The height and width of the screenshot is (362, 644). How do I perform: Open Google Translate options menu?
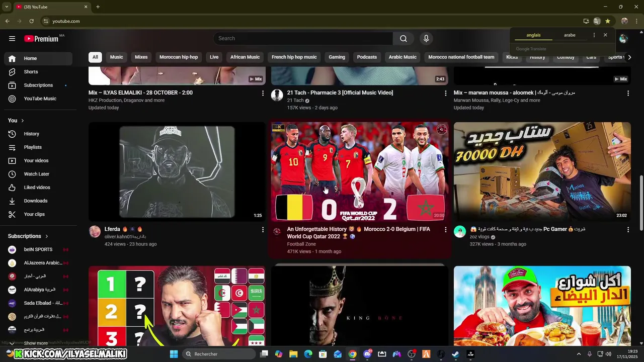594,35
